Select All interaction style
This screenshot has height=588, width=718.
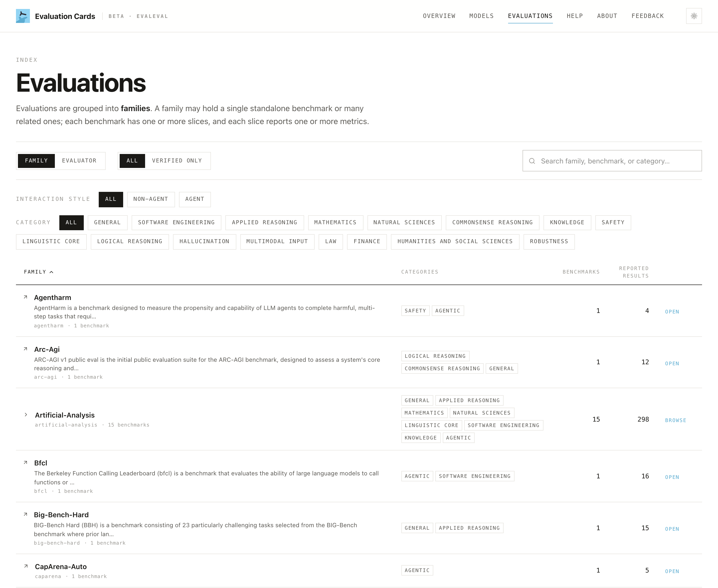(111, 199)
